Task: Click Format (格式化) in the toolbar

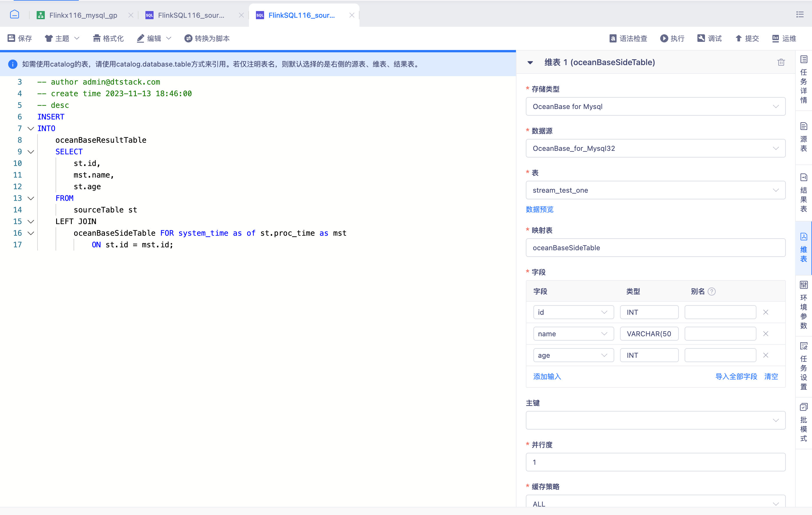Action: click(108, 38)
